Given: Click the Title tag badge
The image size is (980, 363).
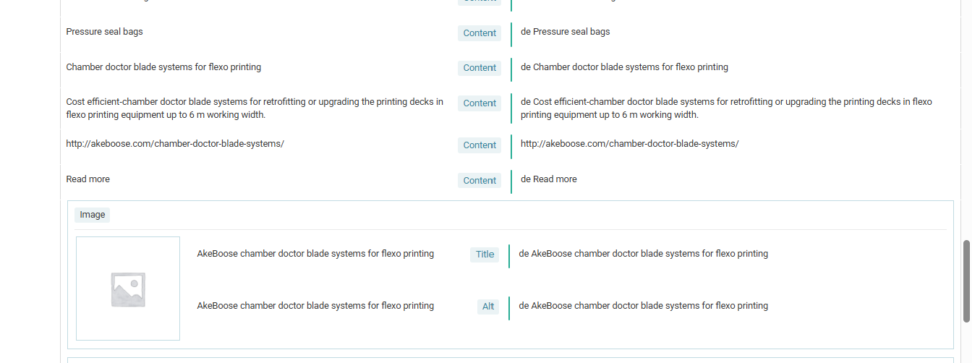Looking at the screenshot, I should [485, 255].
